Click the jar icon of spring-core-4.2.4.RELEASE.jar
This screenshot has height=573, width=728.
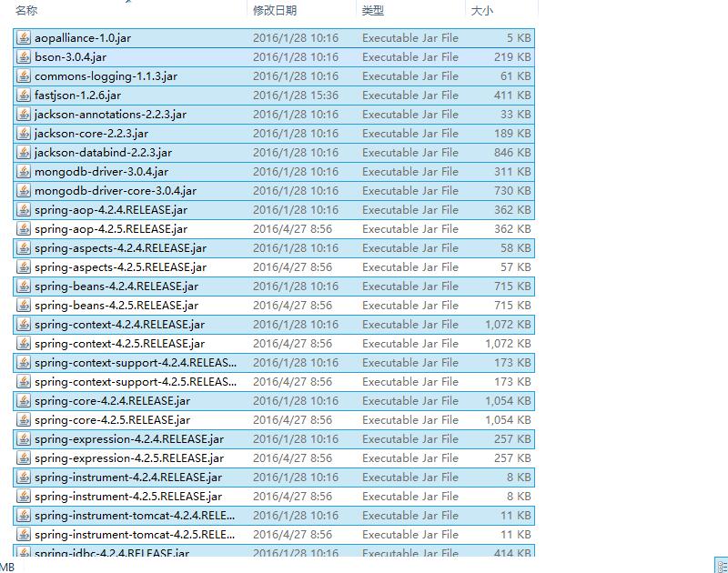coord(24,401)
